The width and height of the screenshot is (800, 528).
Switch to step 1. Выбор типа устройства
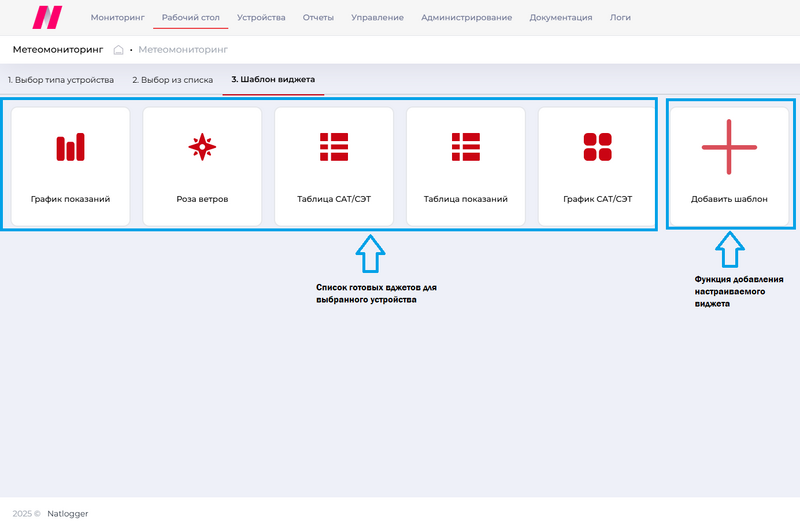pos(61,80)
